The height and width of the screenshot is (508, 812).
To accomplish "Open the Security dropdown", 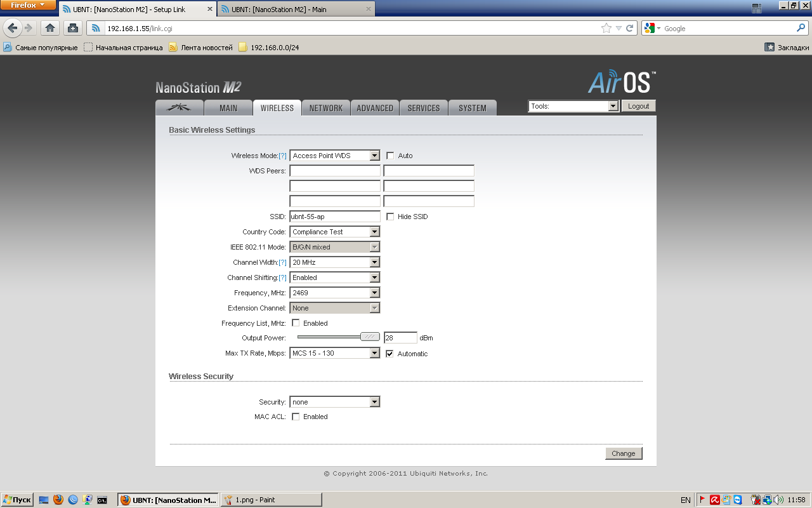I will pyautogui.click(x=335, y=402).
